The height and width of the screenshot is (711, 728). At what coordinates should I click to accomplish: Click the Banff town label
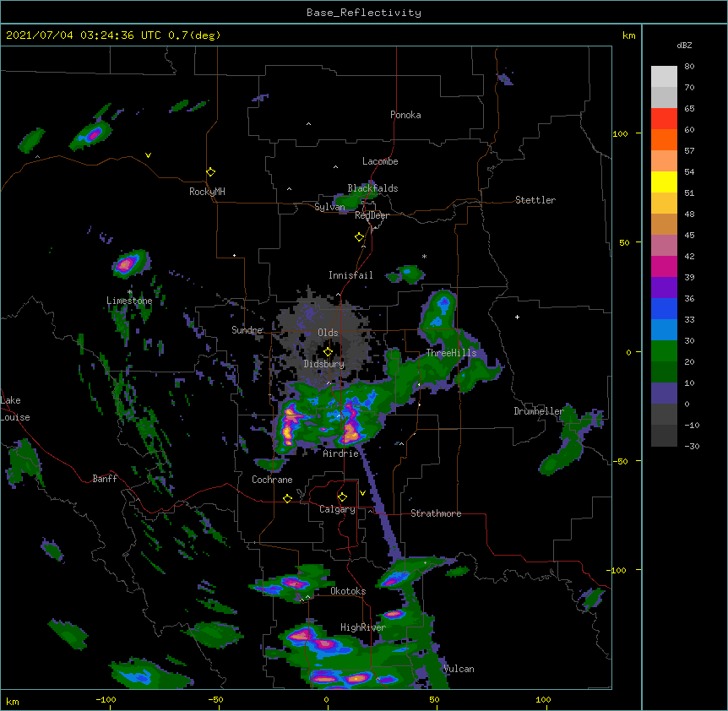click(x=105, y=479)
